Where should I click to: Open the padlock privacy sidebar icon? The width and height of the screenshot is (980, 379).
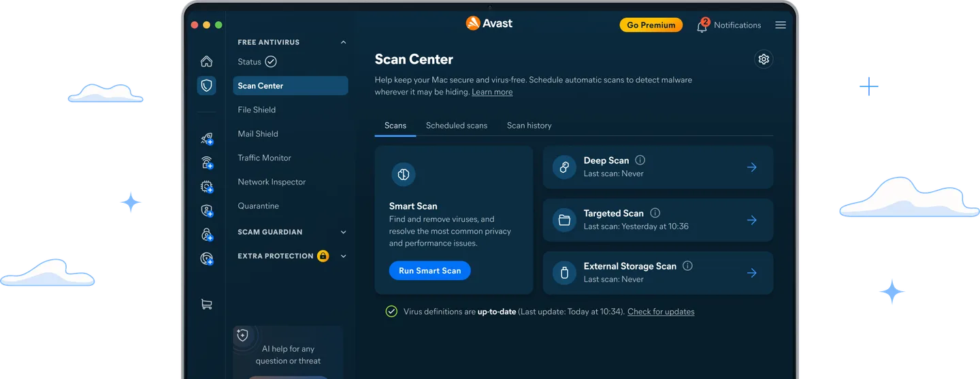207,235
